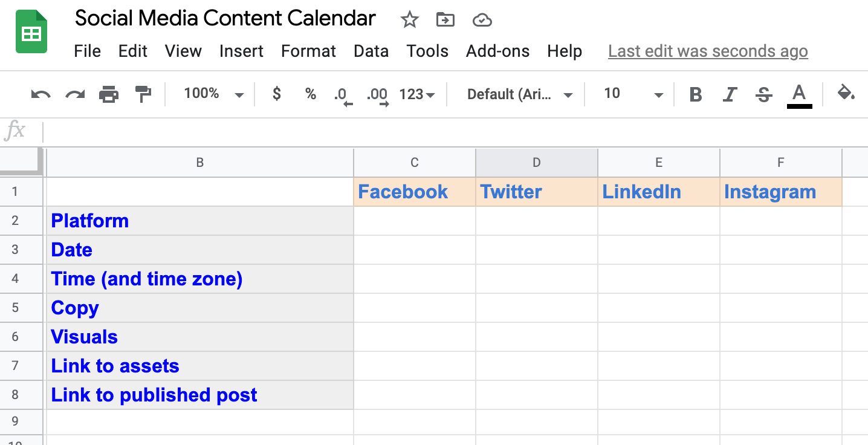Check cloud save status icon
This screenshot has height=445, width=868.
[x=482, y=20]
